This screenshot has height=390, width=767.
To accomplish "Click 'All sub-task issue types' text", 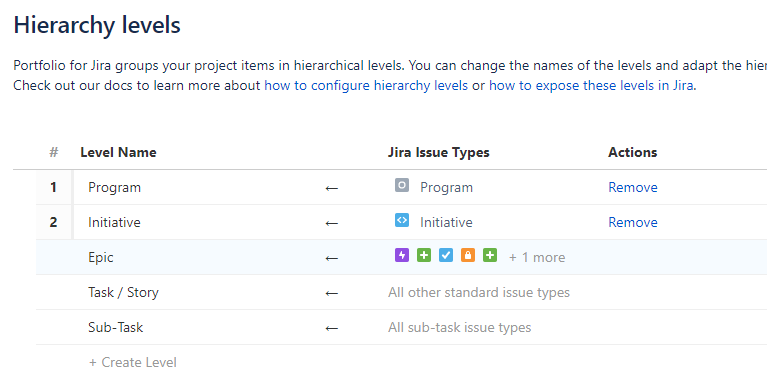I will point(459,327).
